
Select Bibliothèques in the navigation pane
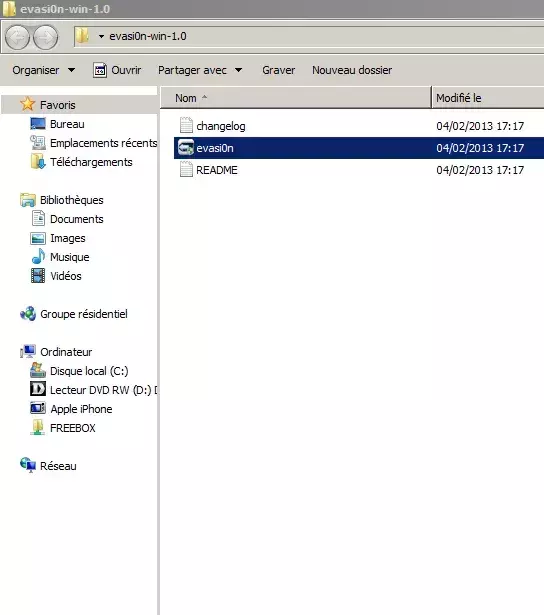[x=72, y=200]
